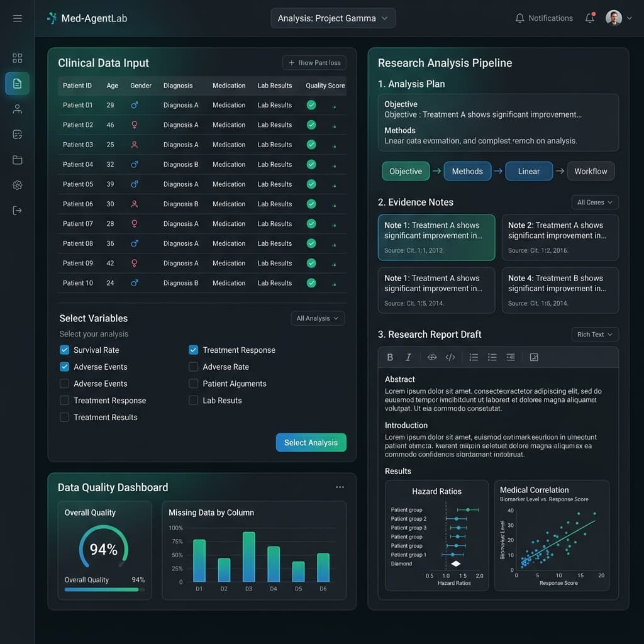Select the Workflow pipeline step
The height and width of the screenshot is (644, 644).
(x=591, y=171)
